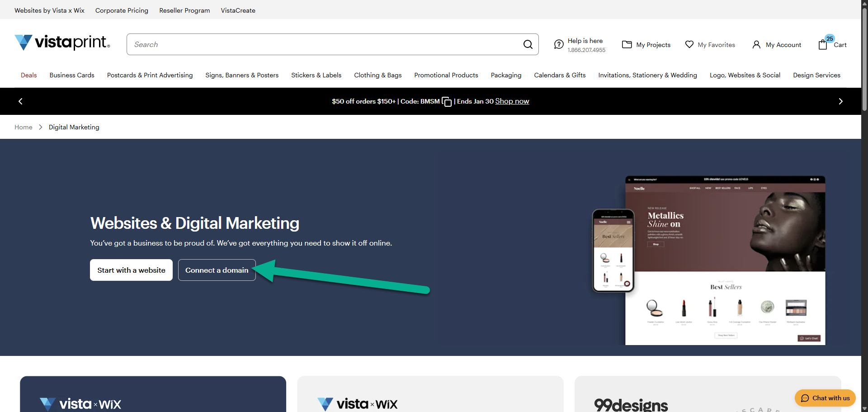Click the chat bubble icon

point(805,398)
